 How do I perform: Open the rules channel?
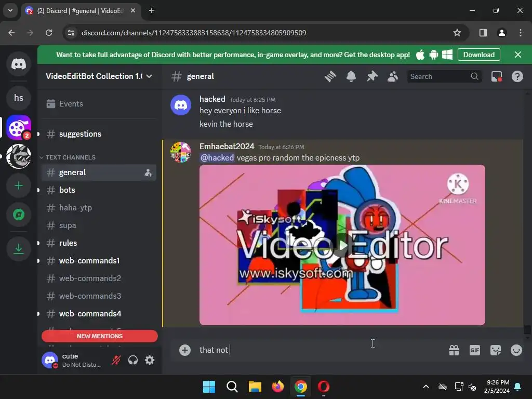coord(98,243)
